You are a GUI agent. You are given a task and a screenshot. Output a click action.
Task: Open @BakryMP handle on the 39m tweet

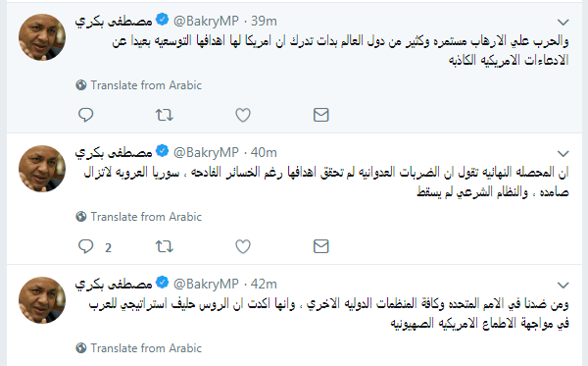[206, 21]
